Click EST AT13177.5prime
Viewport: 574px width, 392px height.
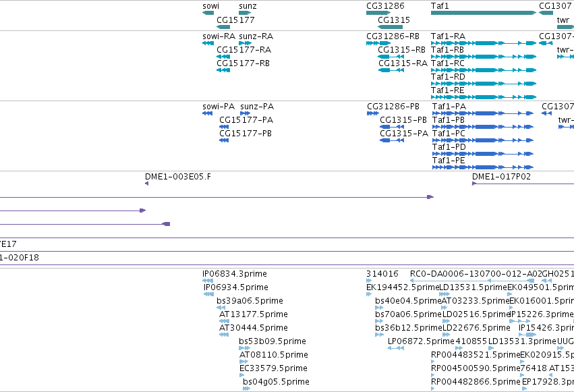(224, 321)
